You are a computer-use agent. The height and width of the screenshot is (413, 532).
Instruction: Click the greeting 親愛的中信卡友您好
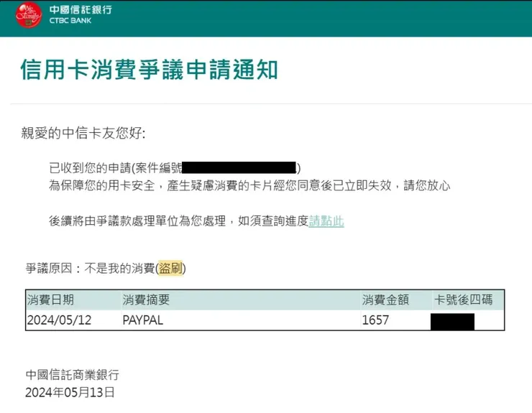pos(83,133)
